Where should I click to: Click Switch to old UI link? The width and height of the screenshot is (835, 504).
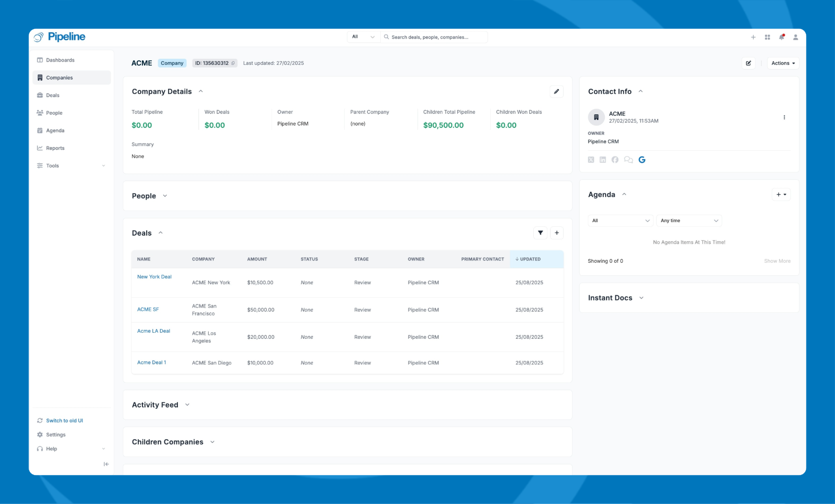pos(64,420)
